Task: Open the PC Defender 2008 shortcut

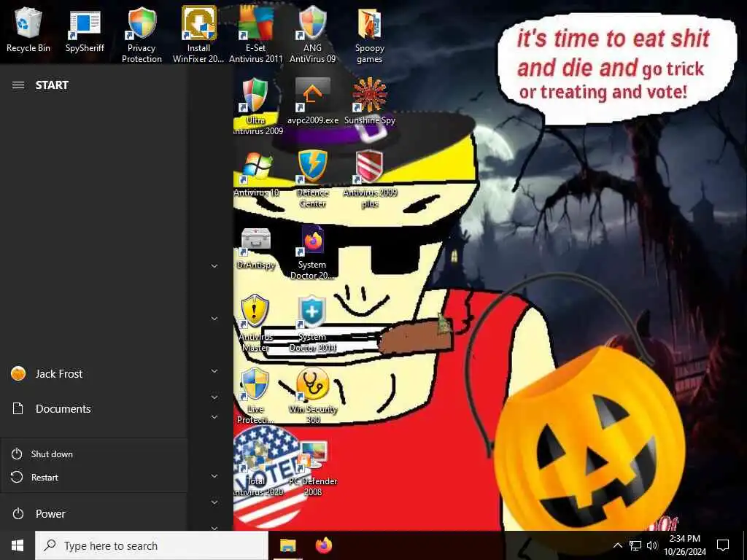Action: [313, 467]
